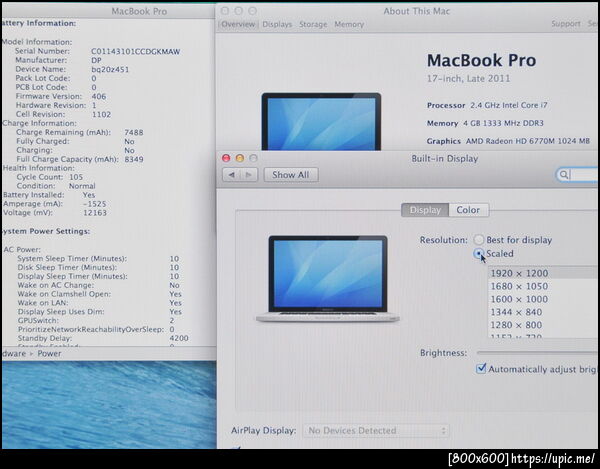Click the Show All button
This screenshot has height=469, width=600.
pos(291,175)
